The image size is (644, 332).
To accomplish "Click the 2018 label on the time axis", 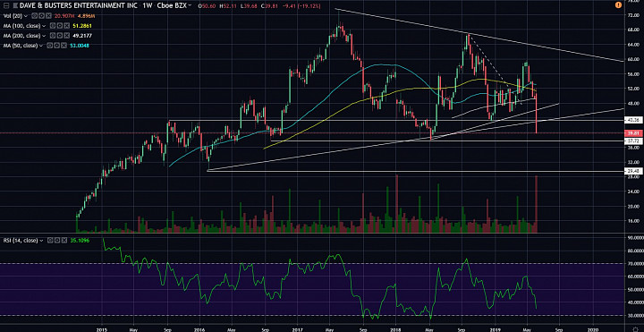I will click(x=396, y=329).
